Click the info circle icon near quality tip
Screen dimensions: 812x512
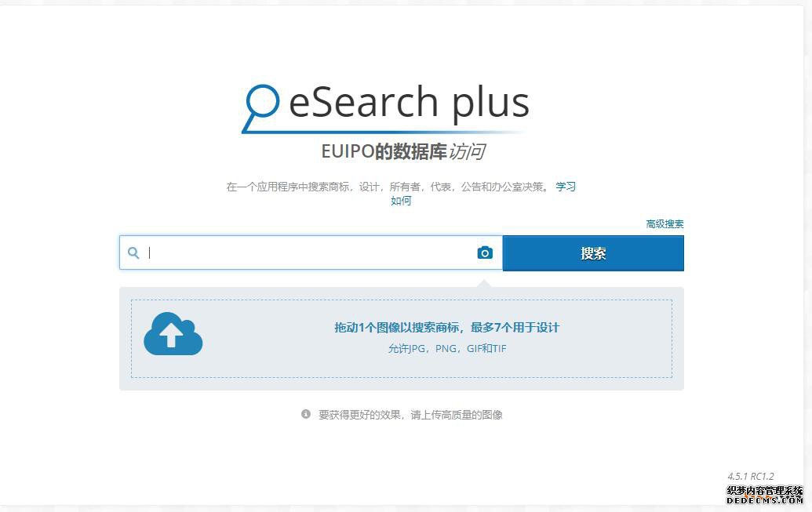pos(306,414)
